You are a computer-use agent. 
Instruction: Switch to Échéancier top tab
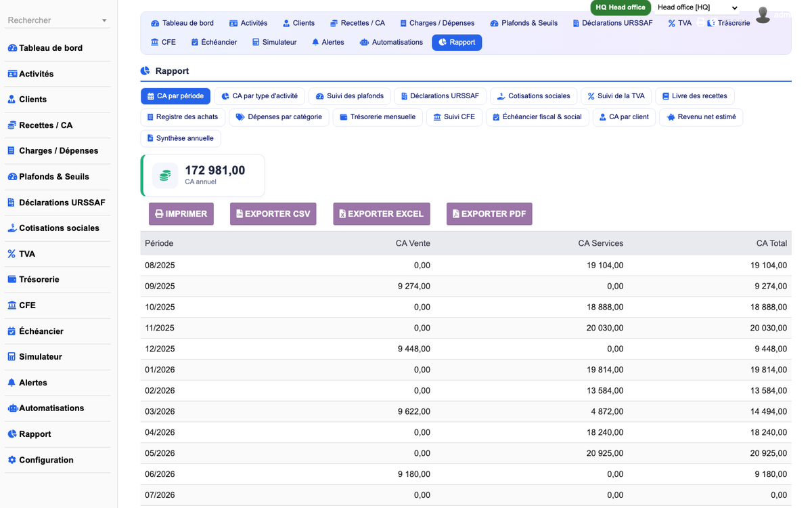click(214, 42)
